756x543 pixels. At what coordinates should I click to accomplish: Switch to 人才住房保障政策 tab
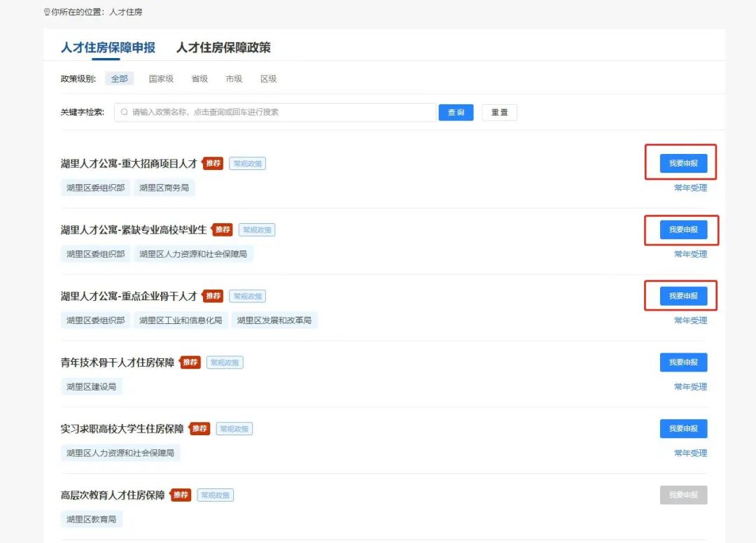(223, 48)
